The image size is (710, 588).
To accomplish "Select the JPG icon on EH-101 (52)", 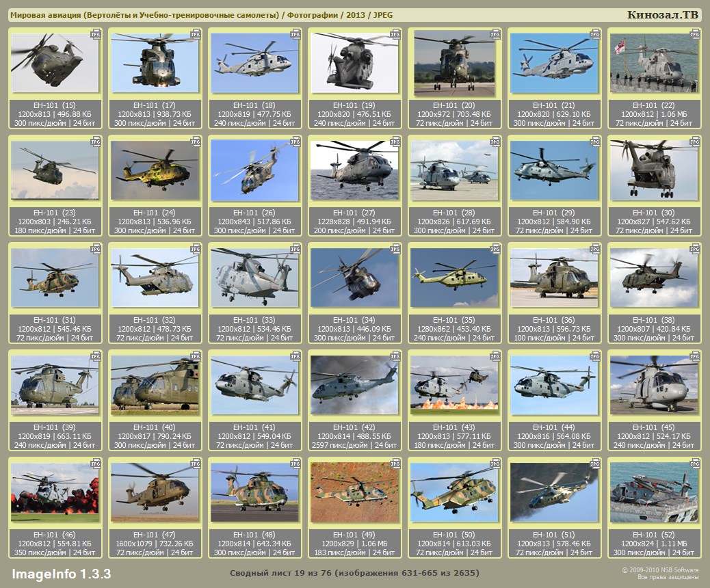I will point(695,464).
